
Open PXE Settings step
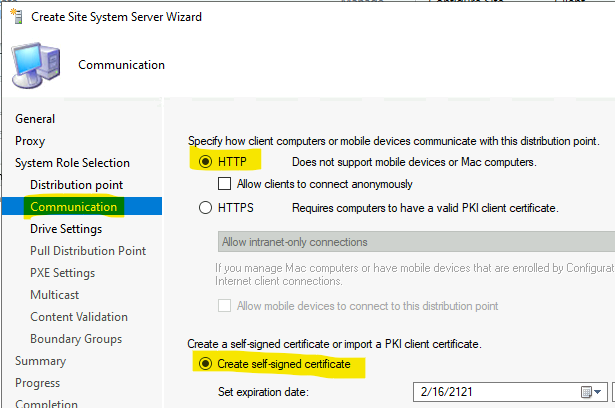coord(62,273)
